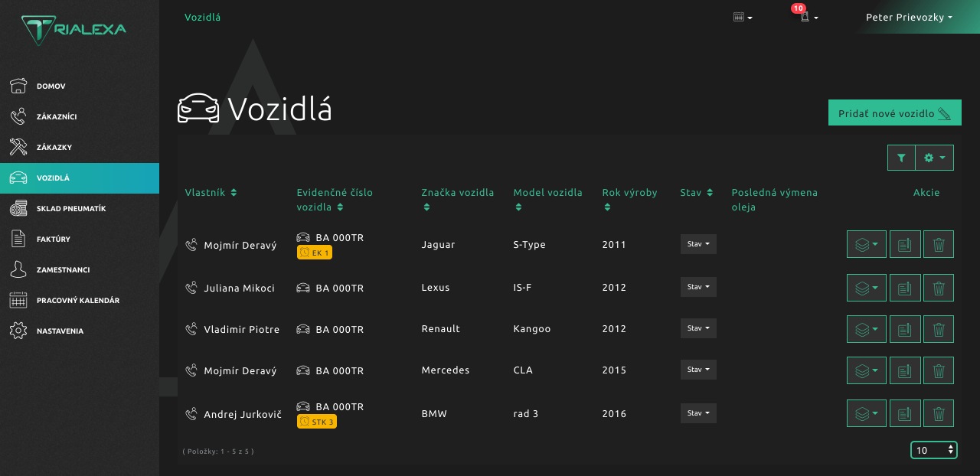The width and height of the screenshot is (980, 476).
Task: Open Zákazníci sidebar section
Action: tap(80, 116)
